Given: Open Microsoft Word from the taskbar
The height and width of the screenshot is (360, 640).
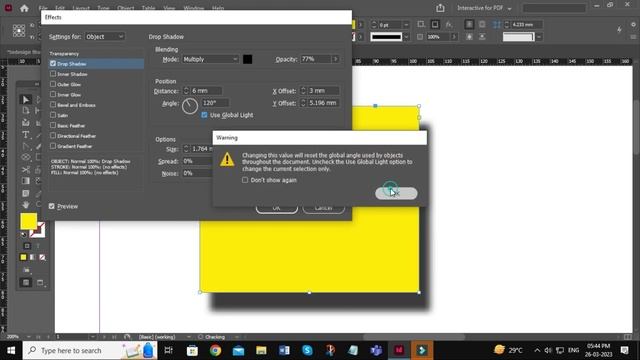Looking at the screenshot, I should [x=284, y=350].
